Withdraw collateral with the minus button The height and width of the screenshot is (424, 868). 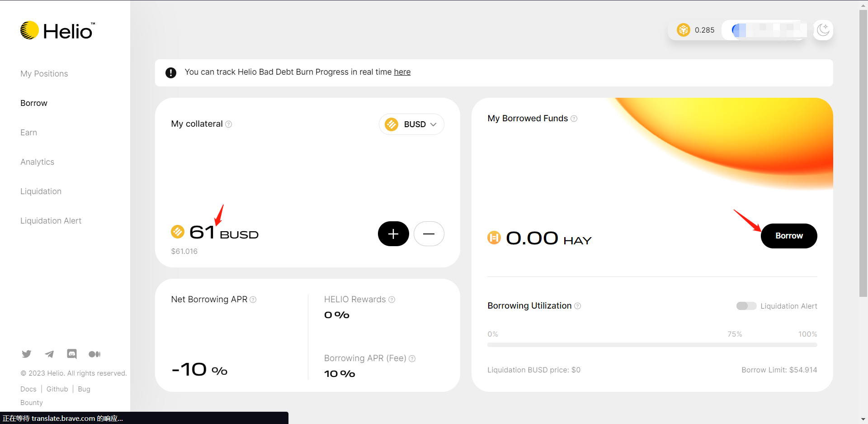click(x=429, y=234)
